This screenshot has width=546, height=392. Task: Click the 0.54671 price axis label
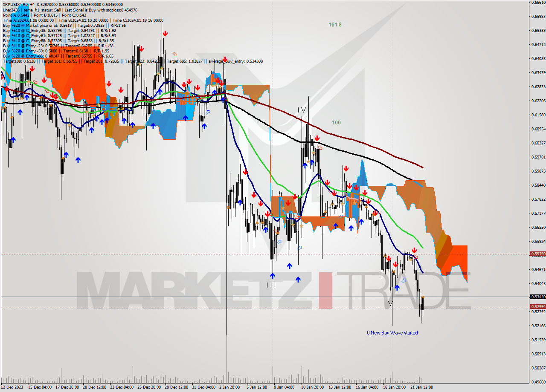(538, 269)
